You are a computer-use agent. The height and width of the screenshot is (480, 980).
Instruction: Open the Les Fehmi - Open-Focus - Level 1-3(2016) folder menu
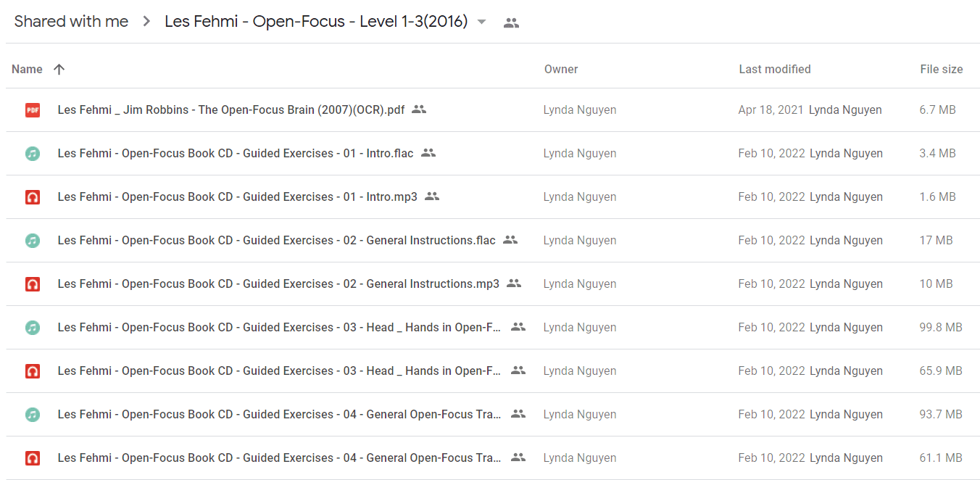point(316,22)
